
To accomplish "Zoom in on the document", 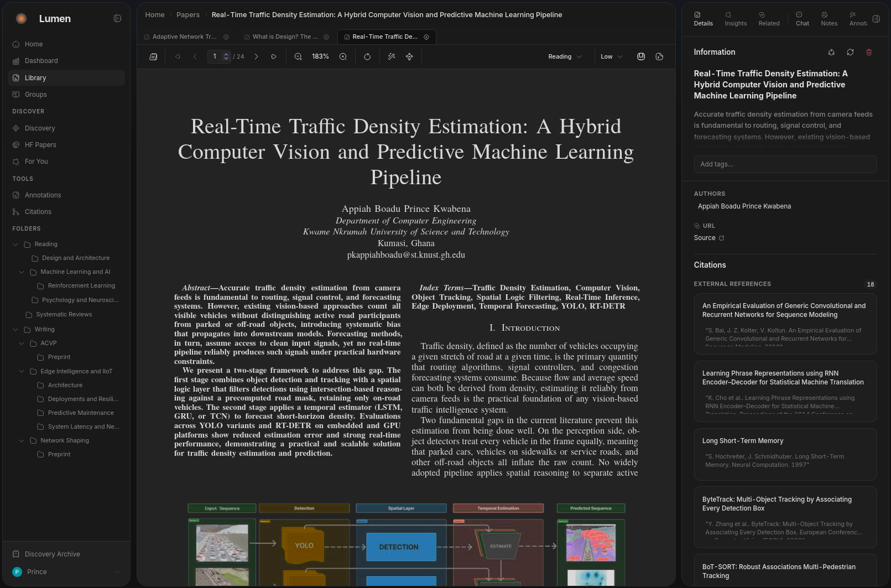I will point(343,56).
